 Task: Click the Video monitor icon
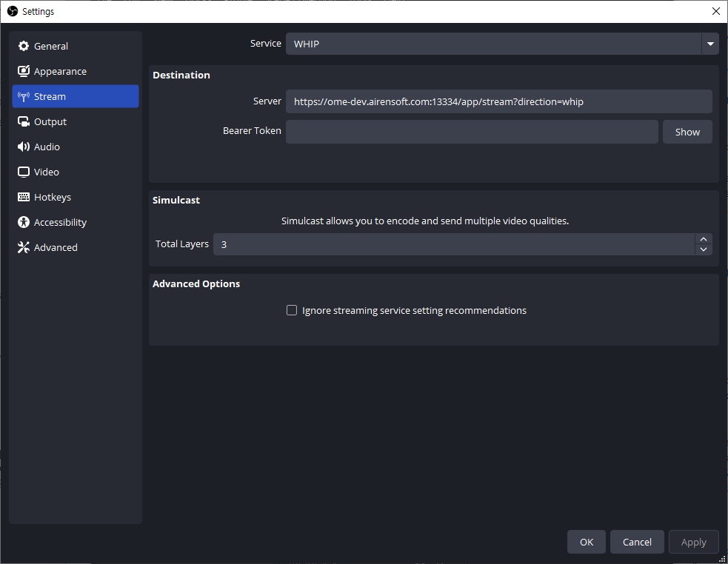tap(24, 172)
